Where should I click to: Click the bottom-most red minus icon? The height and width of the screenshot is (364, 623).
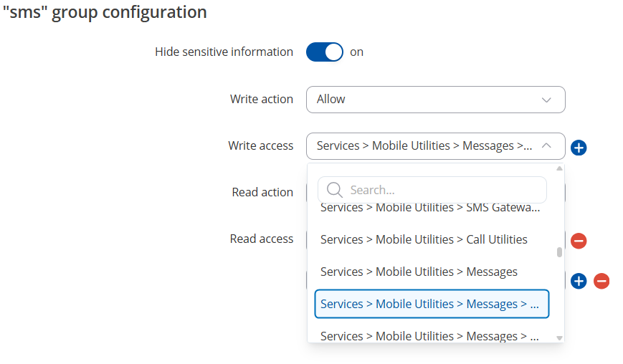point(601,281)
